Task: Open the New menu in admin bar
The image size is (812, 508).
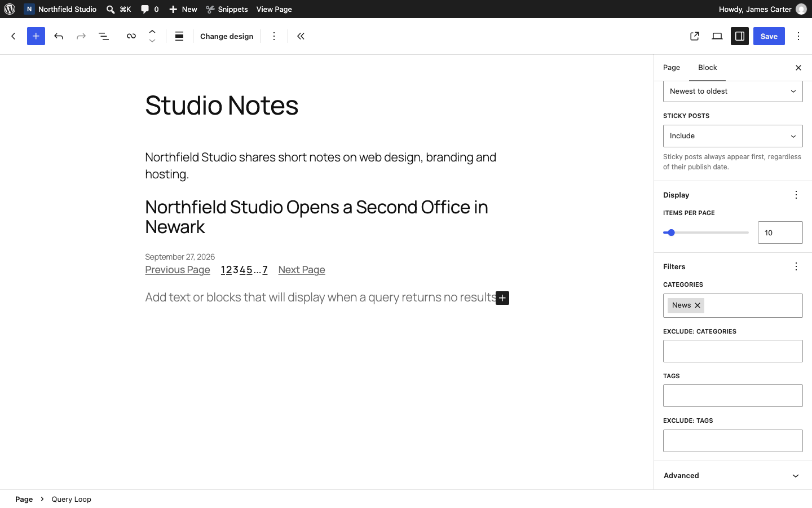Action: (183, 9)
